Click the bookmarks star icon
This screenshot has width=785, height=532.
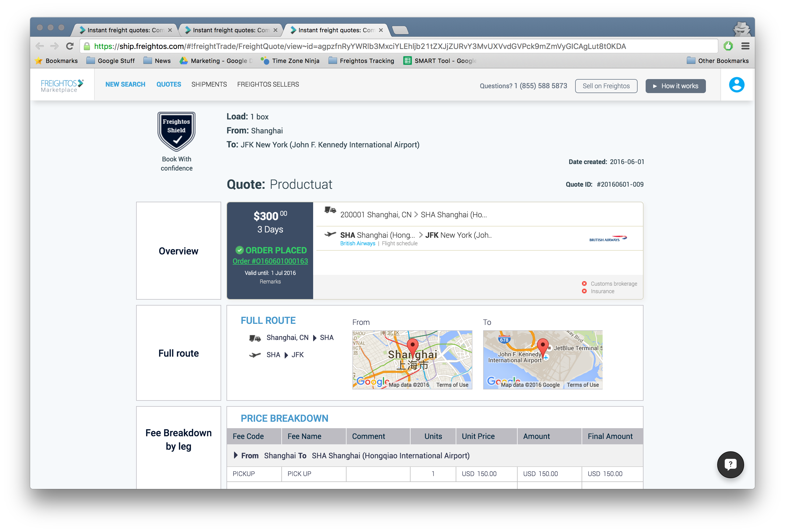click(39, 61)
